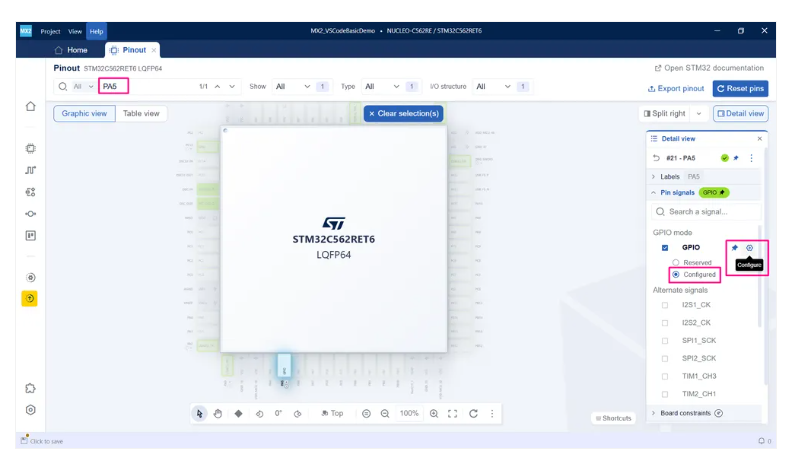Click the Split right button
789x462 pixels.
[x=665, y=114]
